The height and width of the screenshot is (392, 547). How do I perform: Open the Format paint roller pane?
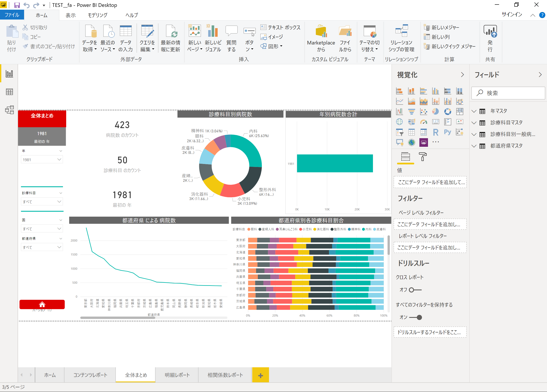pyautogui.click(x=423, y=157)
